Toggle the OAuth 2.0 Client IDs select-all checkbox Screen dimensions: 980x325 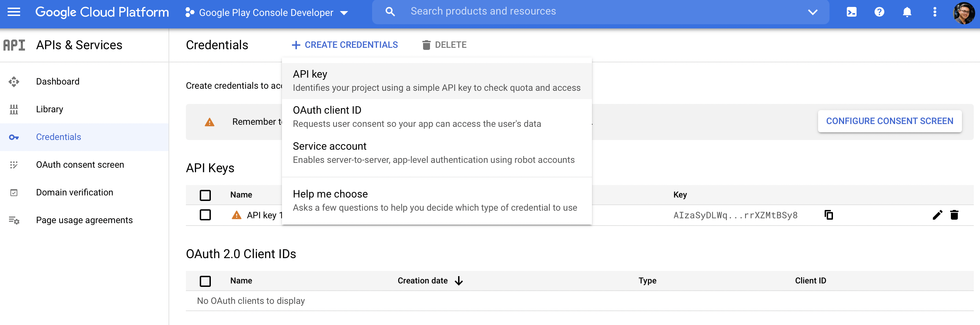[x=205, y=281]
